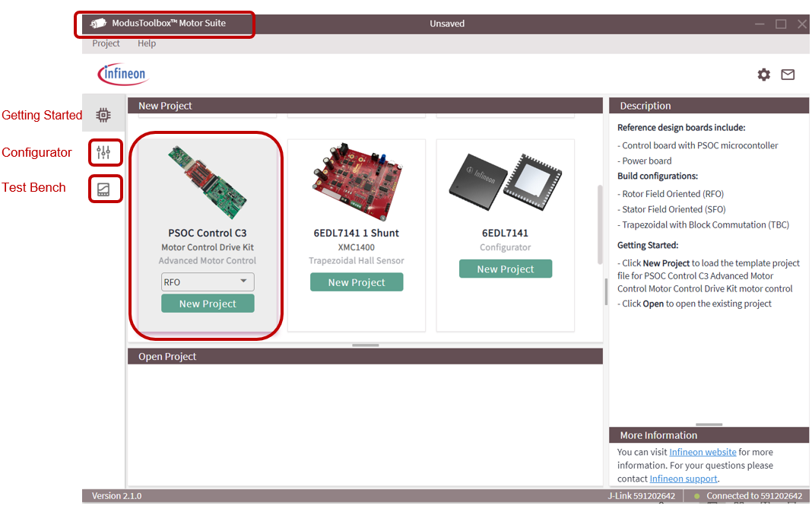Click the Description panel header
Viewport: 812px width, 509px height.
coord(709,106)
